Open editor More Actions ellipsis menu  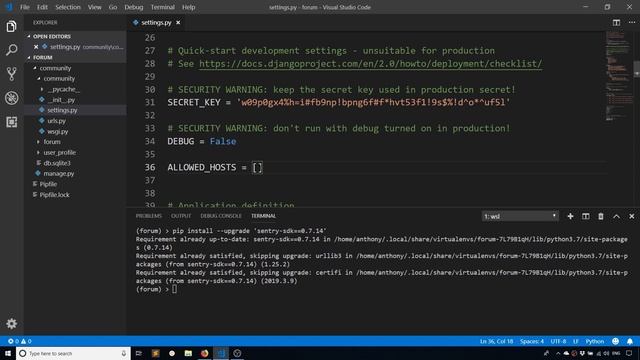[632, 22]
